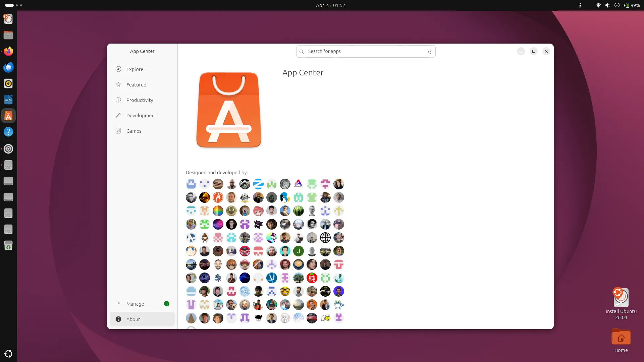Click the star icon next to Featured
The width and height of the screenshot is (644, 362).
pos(118,84)
